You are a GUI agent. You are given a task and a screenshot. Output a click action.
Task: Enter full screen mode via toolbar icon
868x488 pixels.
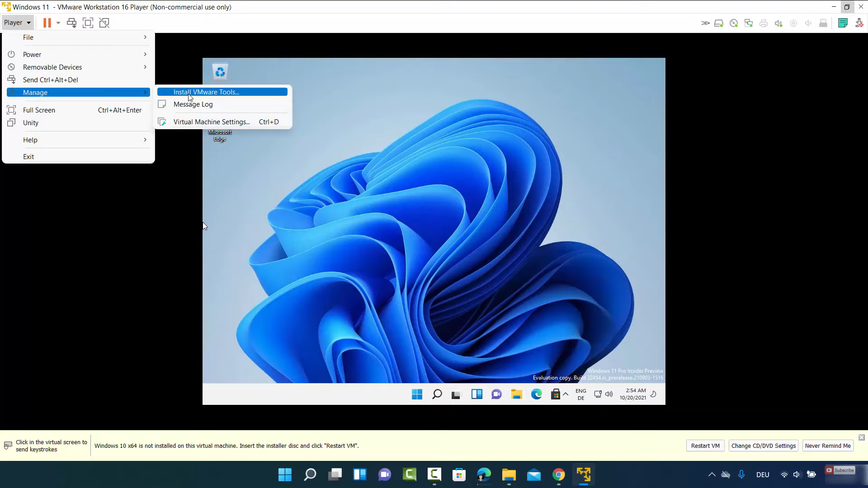click(x=88, y=23)
